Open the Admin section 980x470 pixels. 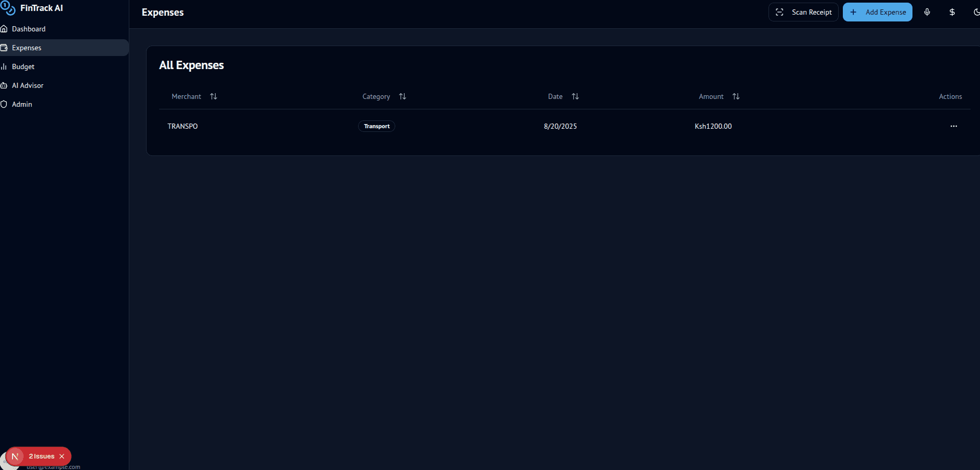pos(63,104)
